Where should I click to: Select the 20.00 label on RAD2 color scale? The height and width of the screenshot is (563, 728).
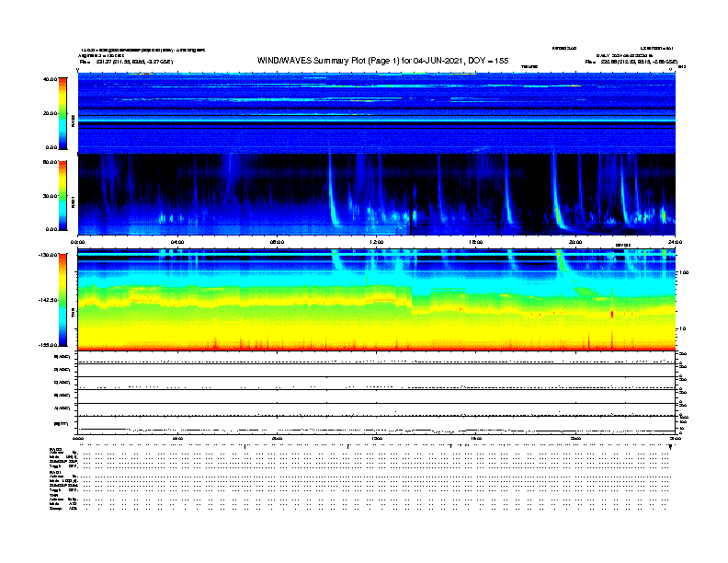(50, 113)
